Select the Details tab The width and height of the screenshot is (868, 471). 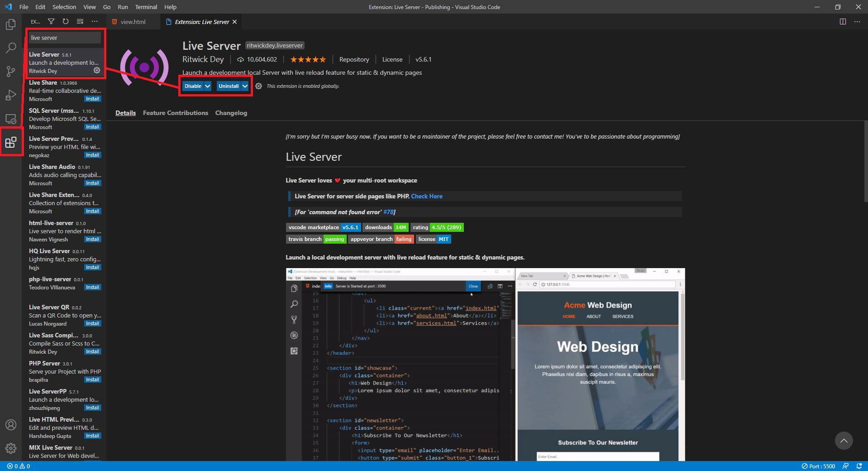[x=125, y=113]
